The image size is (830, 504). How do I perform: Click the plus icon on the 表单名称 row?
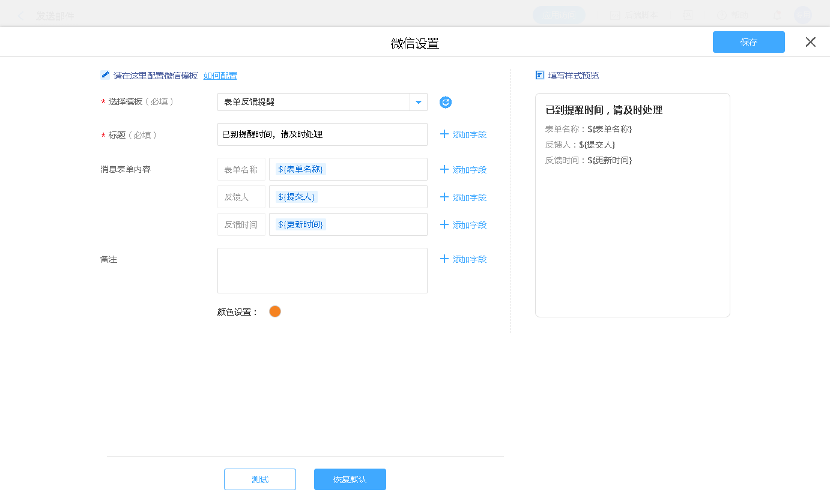pyautogui.click(x=444, y=170)
